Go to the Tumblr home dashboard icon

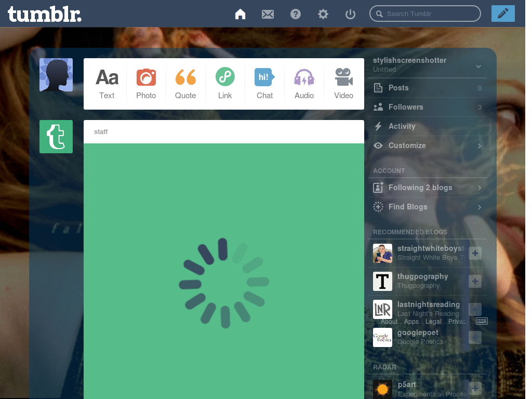pos(240,14)
